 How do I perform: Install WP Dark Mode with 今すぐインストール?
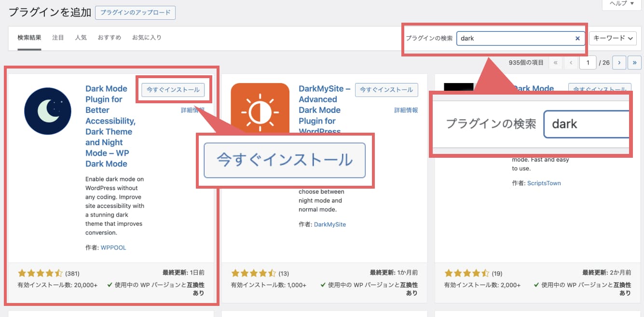point(173,90)
